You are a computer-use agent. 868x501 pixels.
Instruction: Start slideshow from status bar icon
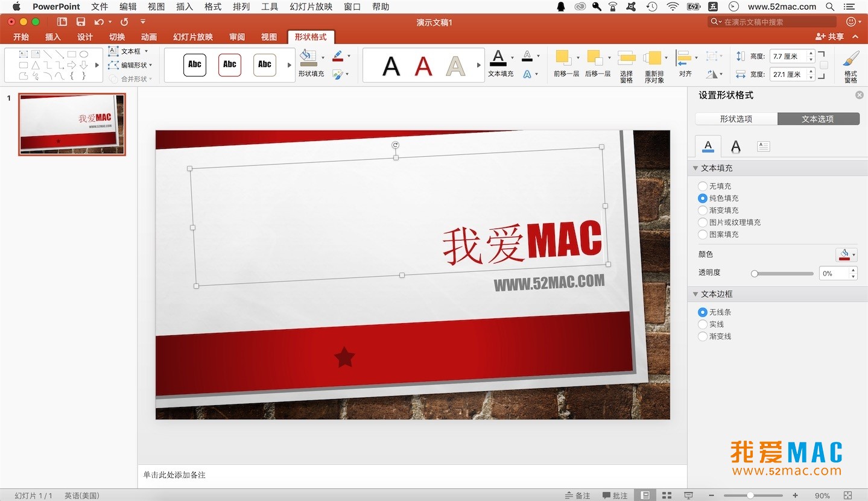coord(688,496)
